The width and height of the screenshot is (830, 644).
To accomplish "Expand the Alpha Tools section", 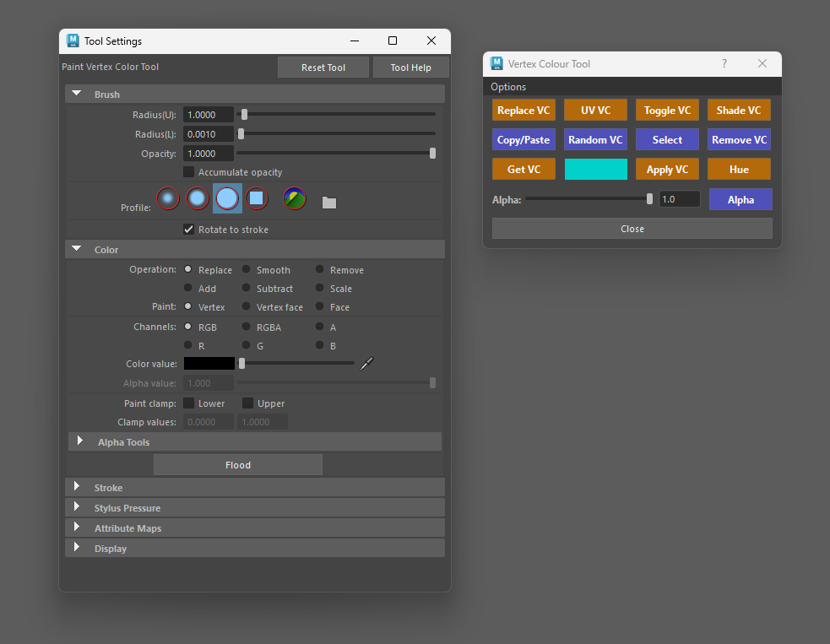I will click(x=80, y=441).
